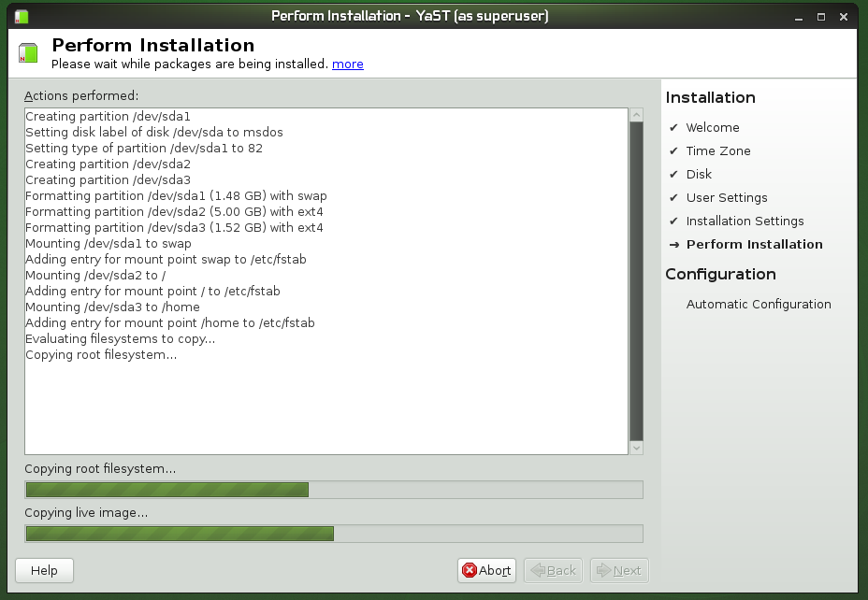Screen dimensions: 868x600
Task: Select the Welcome step in sidebar
Action: [713, 128]
